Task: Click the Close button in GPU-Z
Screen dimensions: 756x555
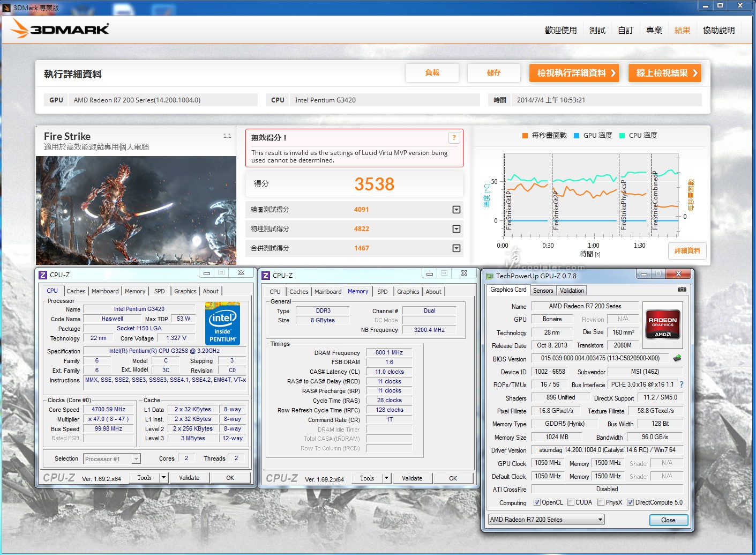Action: pos(668,520)
